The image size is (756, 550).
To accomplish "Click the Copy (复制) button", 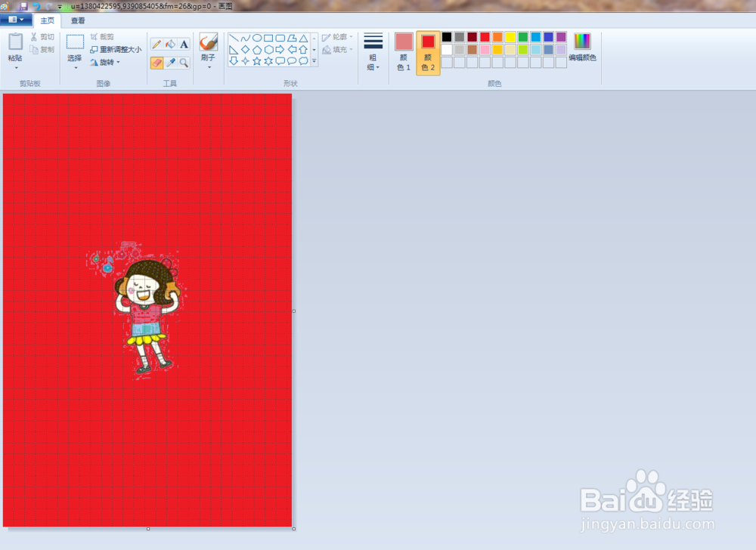I will pos(42,50).
